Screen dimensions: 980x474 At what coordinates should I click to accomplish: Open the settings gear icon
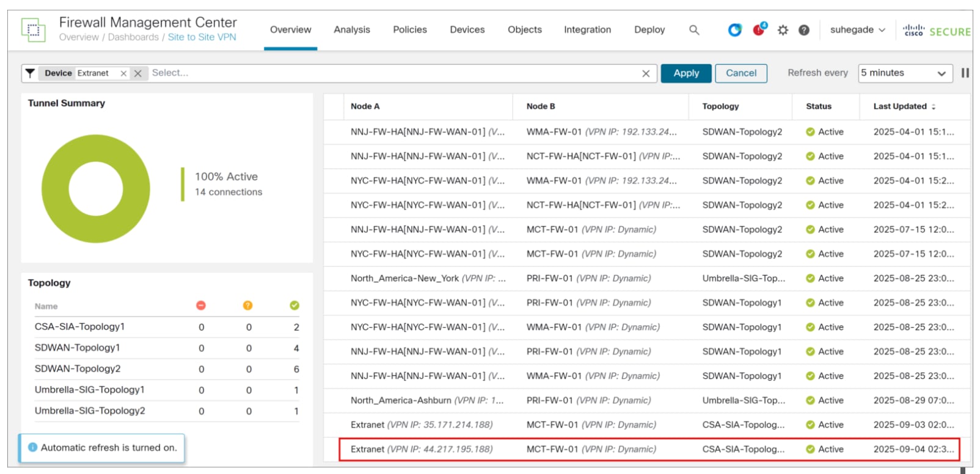[783, 29]
